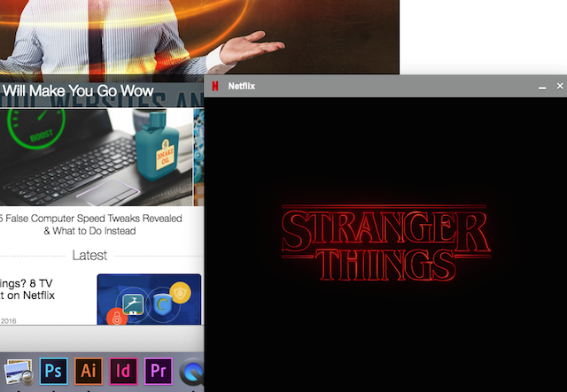Close the Netflix window
Image resolution: width=567 pixels, height=392 pixels.
(560, 86)
